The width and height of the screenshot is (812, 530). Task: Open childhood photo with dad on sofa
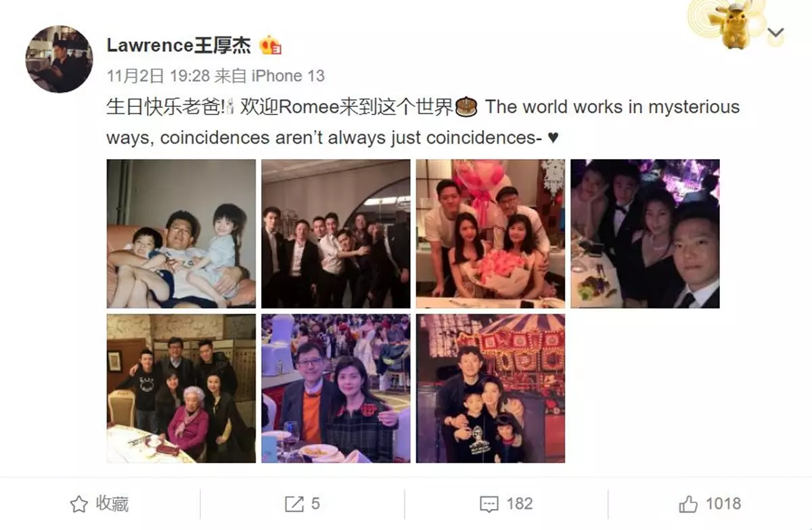[181, 234]
